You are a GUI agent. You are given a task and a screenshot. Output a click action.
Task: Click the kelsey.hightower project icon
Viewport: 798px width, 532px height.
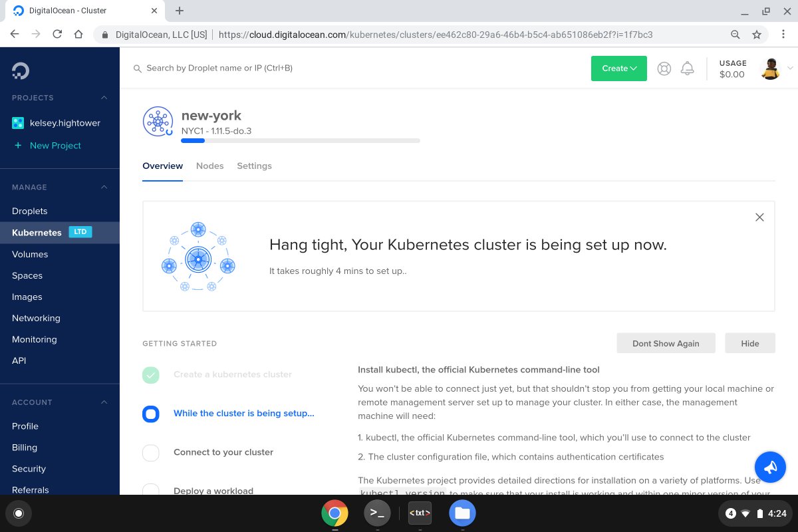tap(18, 123)
